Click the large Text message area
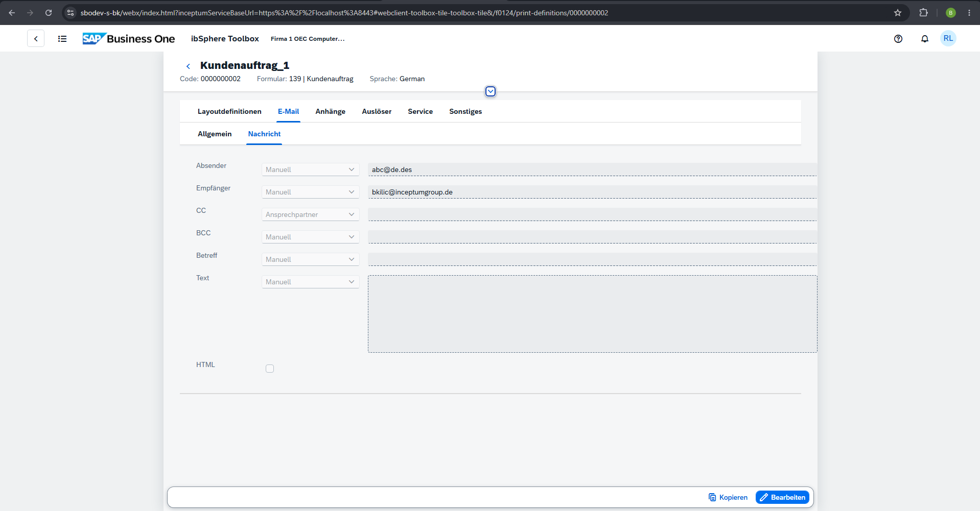 [x=592, y=314]
